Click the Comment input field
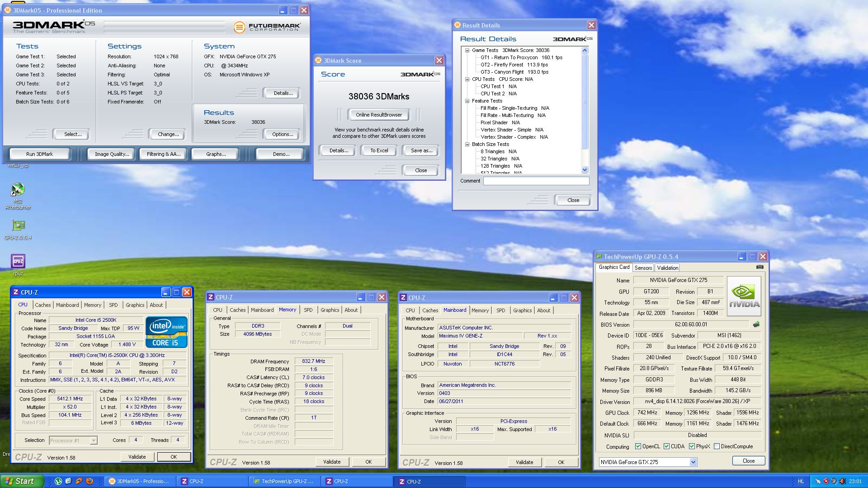The width and height of the screenshot is (868, 488). [536, 181]
